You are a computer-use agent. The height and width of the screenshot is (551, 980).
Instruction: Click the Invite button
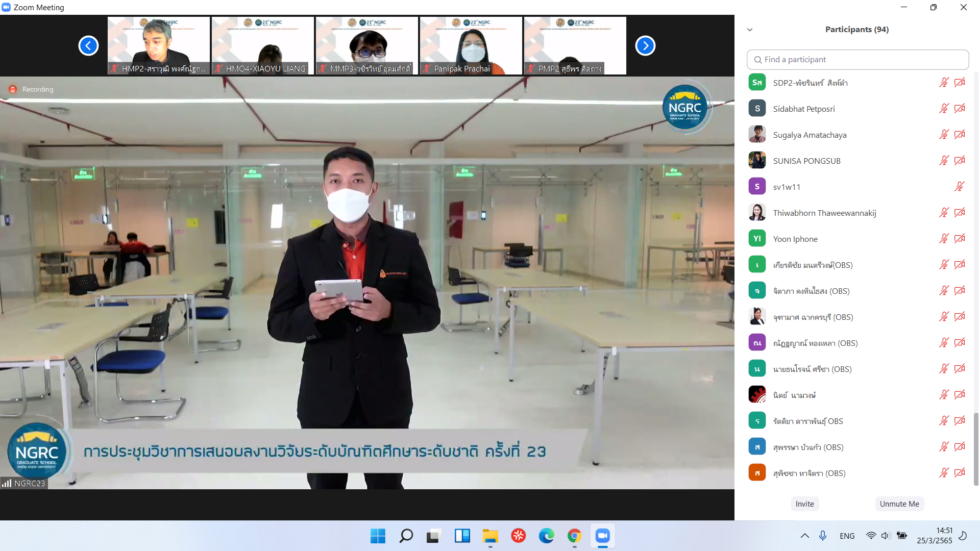(805, 504)
